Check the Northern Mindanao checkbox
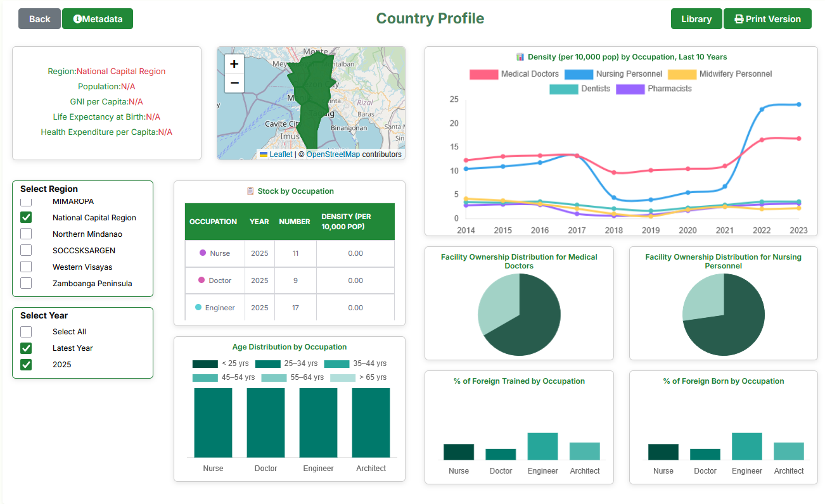 coord(26,234)
